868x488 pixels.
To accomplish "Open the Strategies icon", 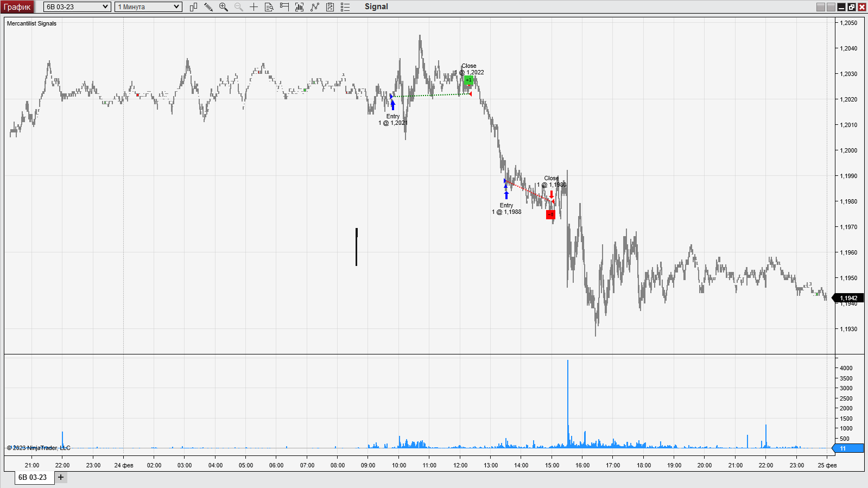I will coord(315,7).
